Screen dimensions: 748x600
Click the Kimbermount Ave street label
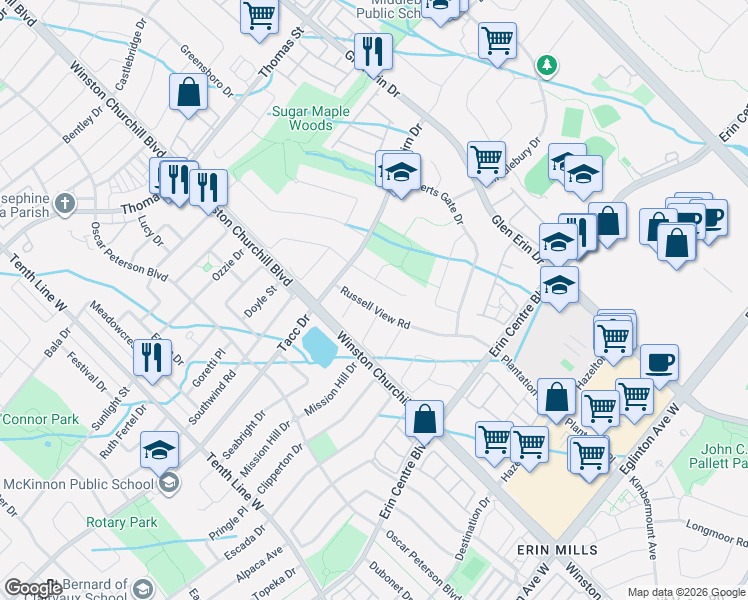[644, 517]
